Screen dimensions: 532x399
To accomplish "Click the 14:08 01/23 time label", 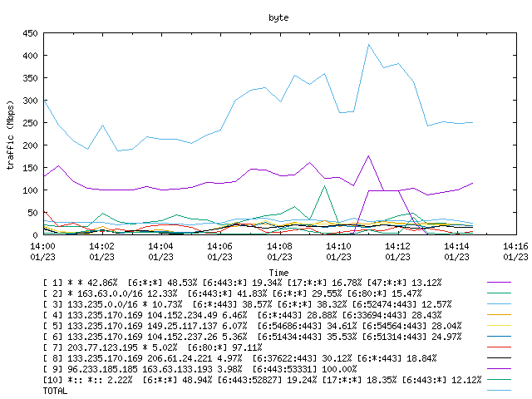I will point(279,251).
